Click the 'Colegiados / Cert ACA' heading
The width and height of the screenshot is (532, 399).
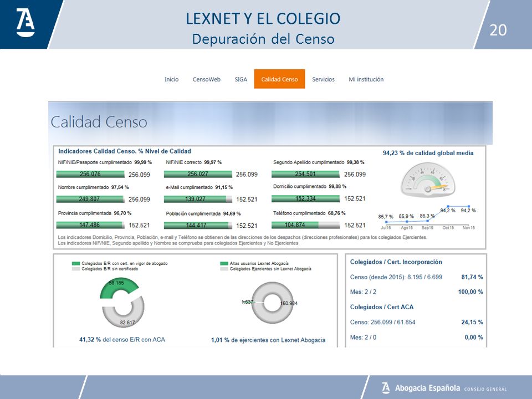coord(382,307)
